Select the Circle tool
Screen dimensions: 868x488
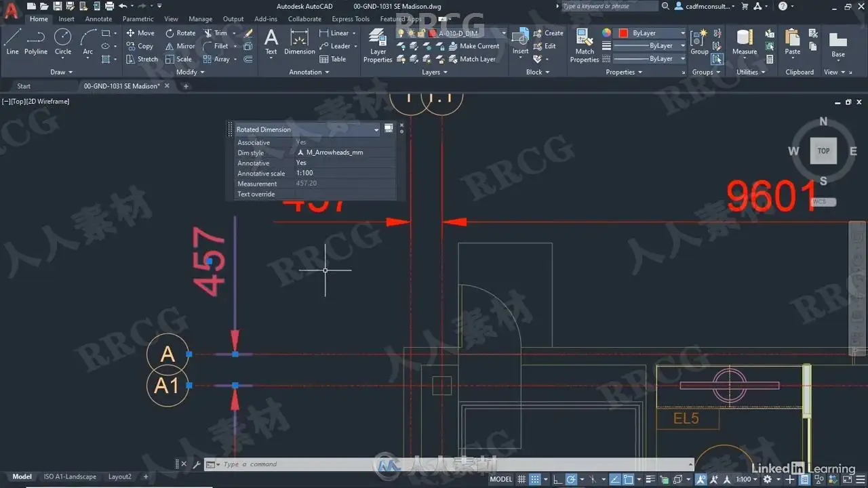63,41
